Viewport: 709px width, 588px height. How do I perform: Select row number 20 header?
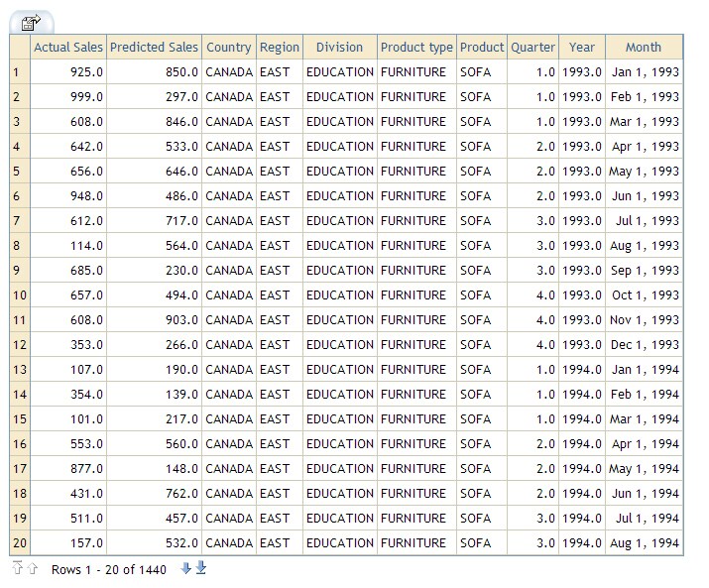coord(20,542)
